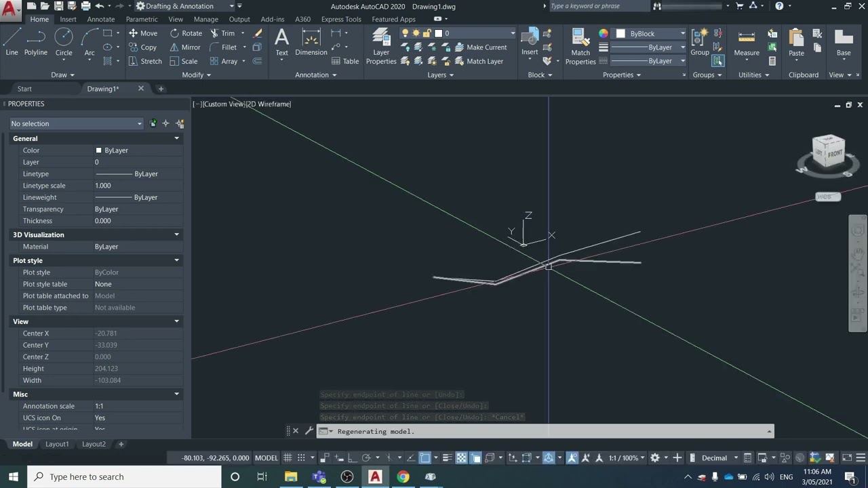Viewport: 868px width, 488px height.
Task: Click the command line input field
Action: (x=542, y=431)
